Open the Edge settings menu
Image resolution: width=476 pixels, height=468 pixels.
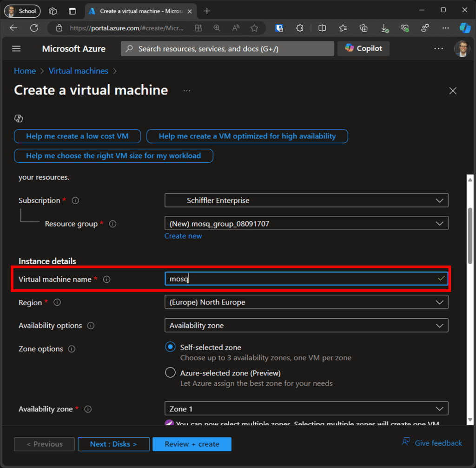(x=445, y=28)
